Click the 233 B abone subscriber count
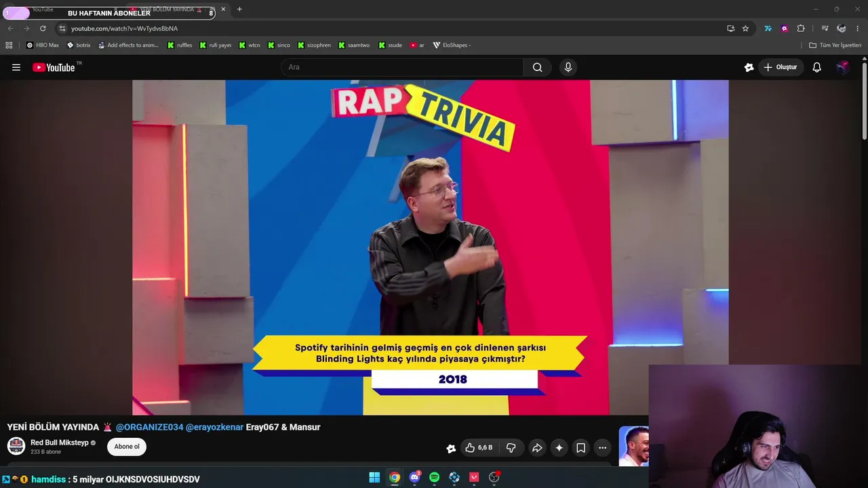This screenshot has width=868, height=488. tap(45, 452)
